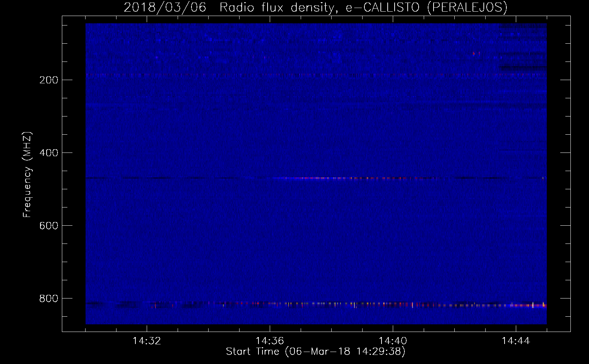Screen dimensions: 589x364
Task: Click the 'Start Time (06-Mar-18 14:29:38)' axis title
Action: tap(316, 352)
